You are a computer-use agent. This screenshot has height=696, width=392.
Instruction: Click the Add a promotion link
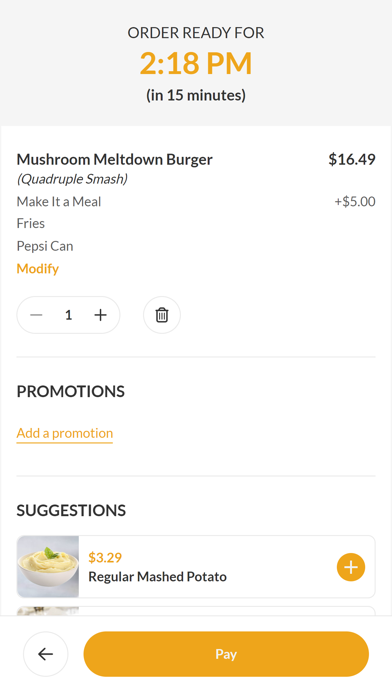click(65, 433)
